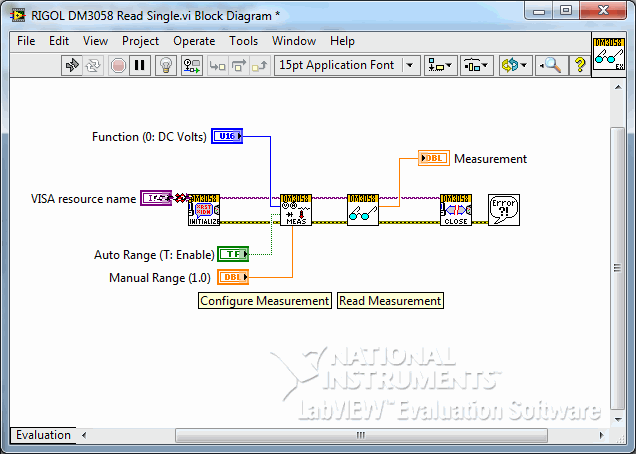This screenshot has height=454, width=636.
Task: Click the Search magnifier button
Action: 551,65
